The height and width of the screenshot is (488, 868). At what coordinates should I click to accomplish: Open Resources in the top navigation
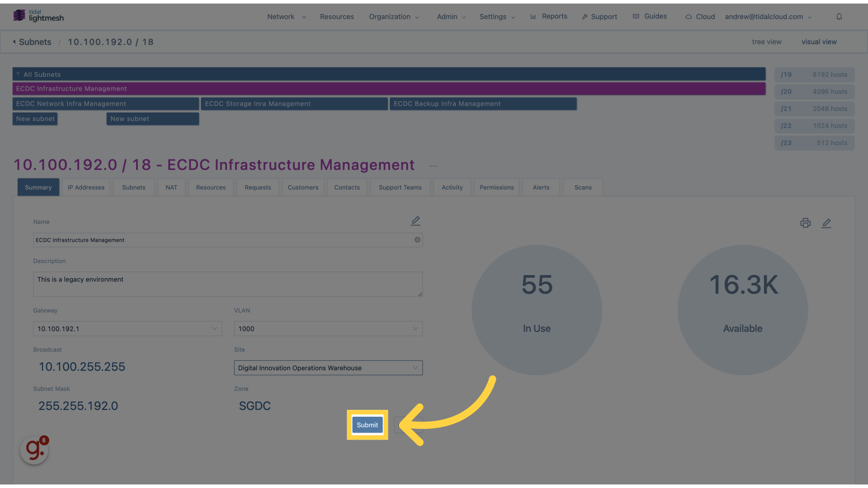pos(337,17)
